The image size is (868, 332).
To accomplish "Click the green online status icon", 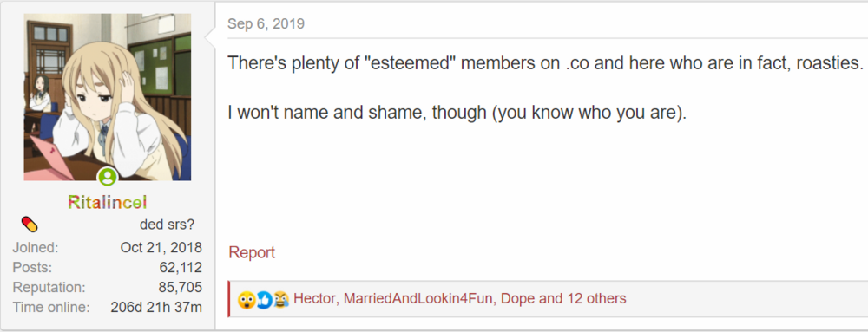I will point(108,177).
